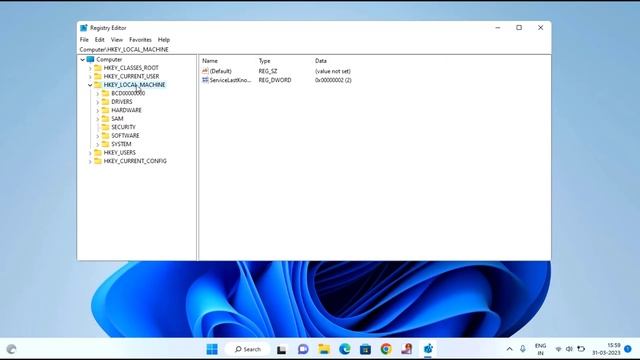Click the (Default) string value icon
Viewport: 640px width, 360px height.
[x=205, y=71]
